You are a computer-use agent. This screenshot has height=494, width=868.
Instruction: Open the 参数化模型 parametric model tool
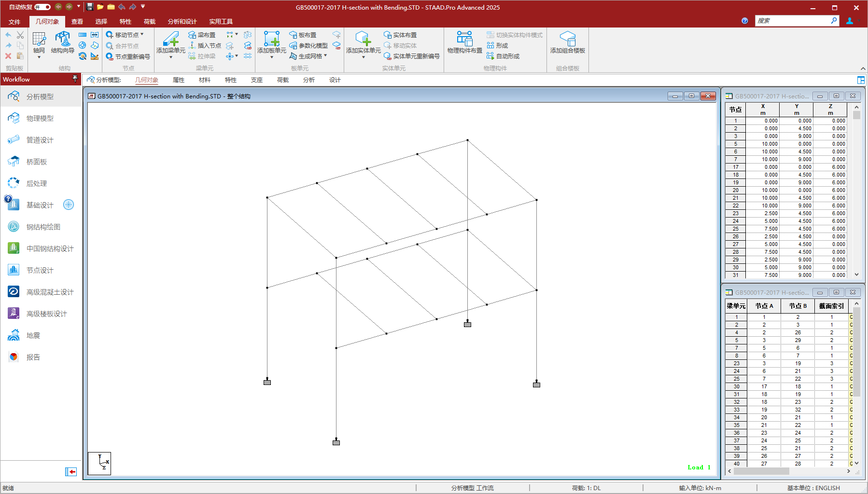click(x=308, y=45)
